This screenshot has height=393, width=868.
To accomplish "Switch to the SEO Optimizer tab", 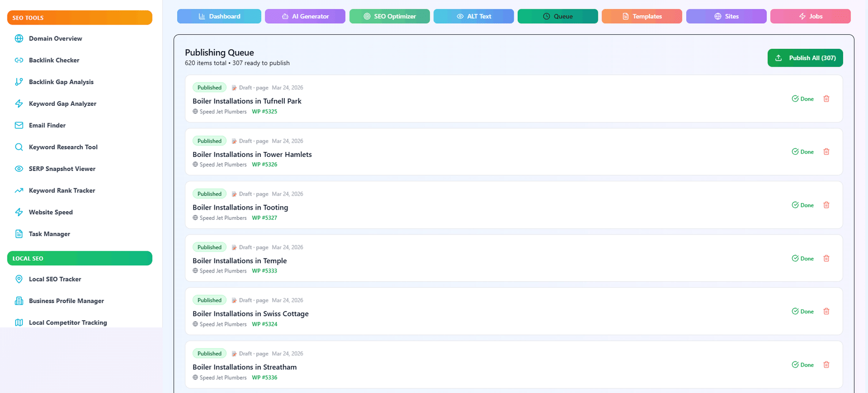I will pos(390,16).
